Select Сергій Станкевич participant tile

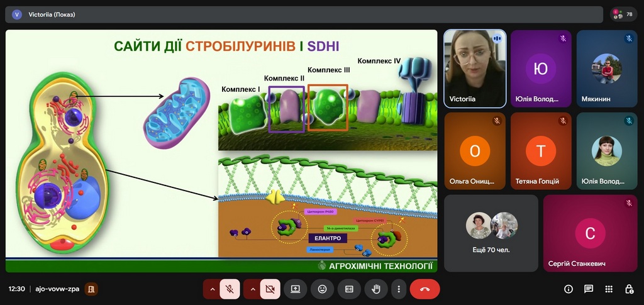point(590,233)
